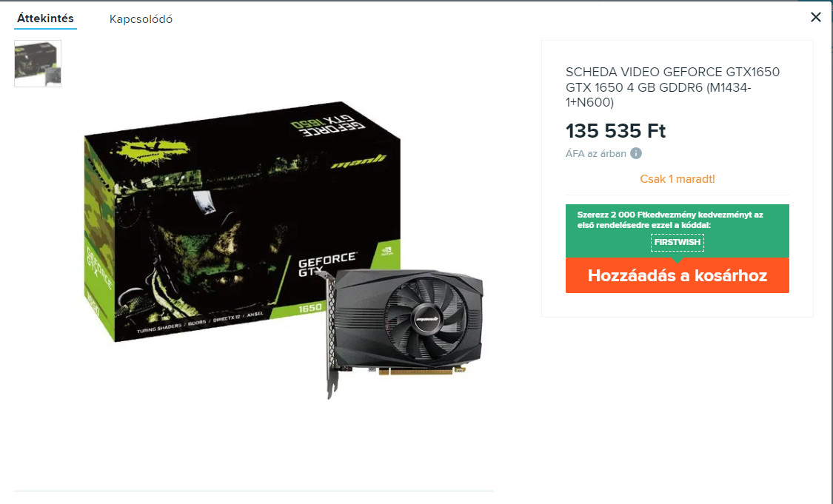Click the card's metal bracket in the image
833x504 pixels.
(331, 335)
